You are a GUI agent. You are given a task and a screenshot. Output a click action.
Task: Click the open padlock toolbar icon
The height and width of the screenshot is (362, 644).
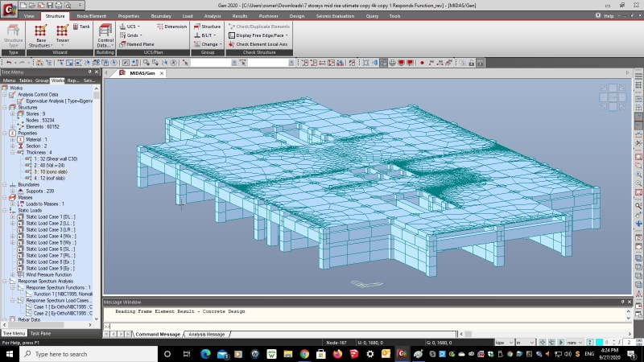coord(471,63)
